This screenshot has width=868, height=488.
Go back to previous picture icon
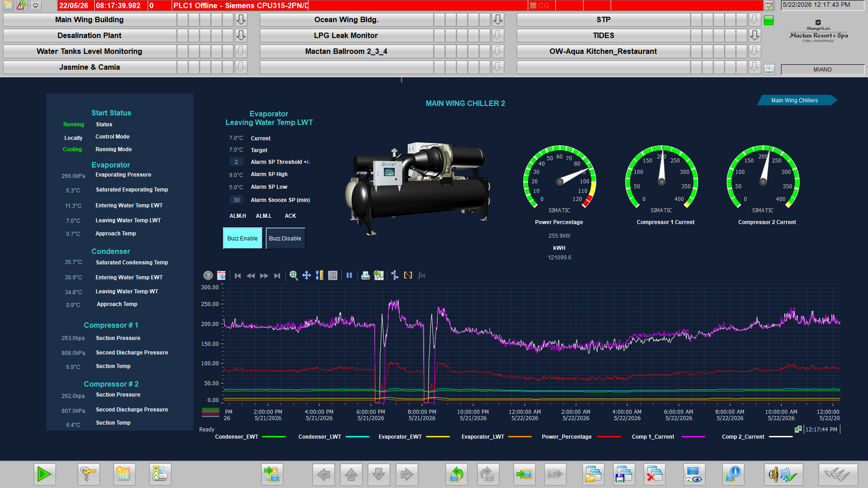click(456, 474)
